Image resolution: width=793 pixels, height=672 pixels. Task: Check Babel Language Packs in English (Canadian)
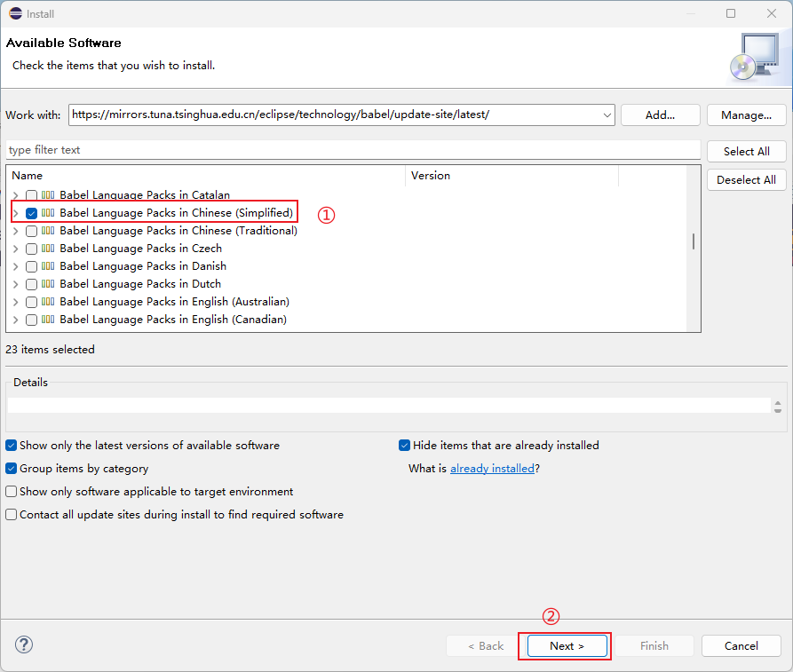coord(31,320)
